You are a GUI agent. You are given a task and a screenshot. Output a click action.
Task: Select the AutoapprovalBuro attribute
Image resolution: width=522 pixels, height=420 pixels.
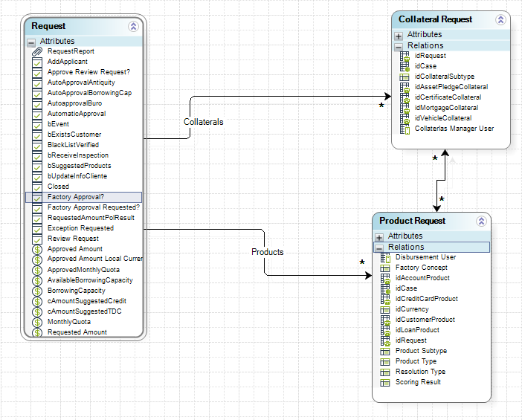74,103
